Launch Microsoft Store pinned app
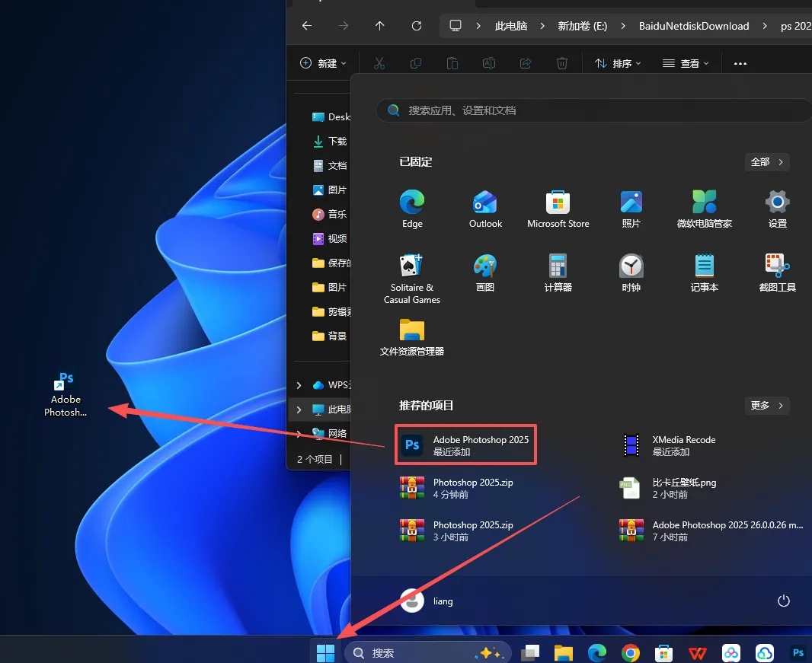The image size is (812, 663). pos(558,209)
